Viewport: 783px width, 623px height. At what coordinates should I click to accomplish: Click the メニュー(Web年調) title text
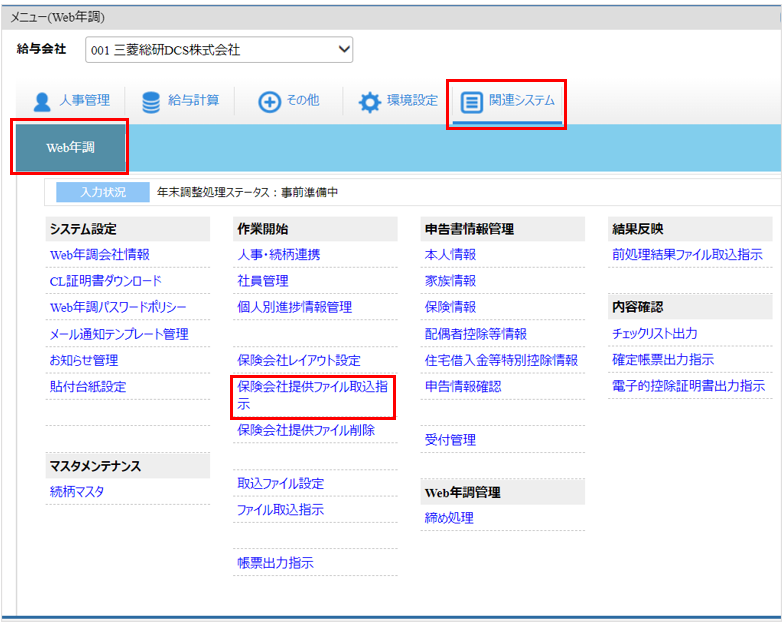[x=58, y=17]
